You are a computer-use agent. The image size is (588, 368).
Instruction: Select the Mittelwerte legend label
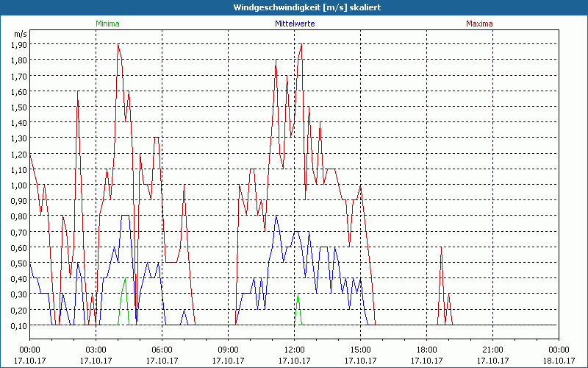click(x=295, y=24)
